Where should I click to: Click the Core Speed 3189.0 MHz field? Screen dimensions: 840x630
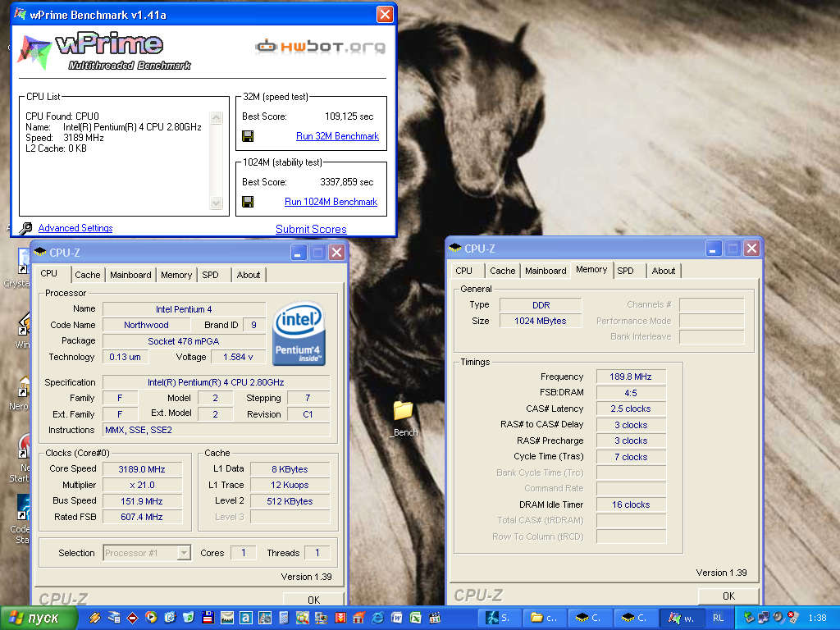[x=142, y=468]
